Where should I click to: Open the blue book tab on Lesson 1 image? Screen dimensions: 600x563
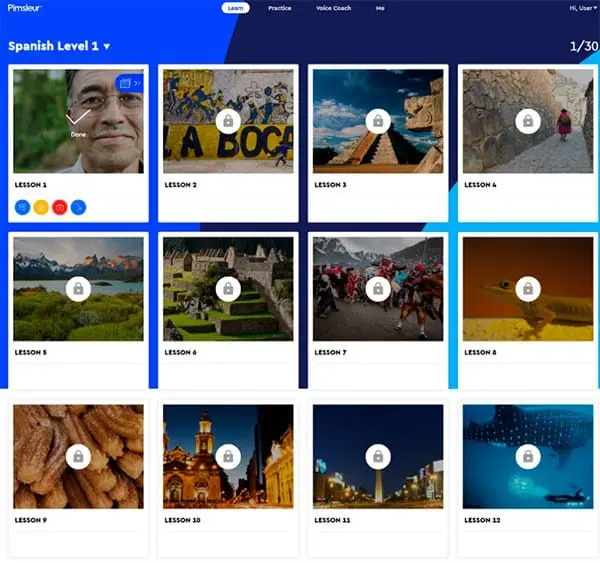click(129, 83)
